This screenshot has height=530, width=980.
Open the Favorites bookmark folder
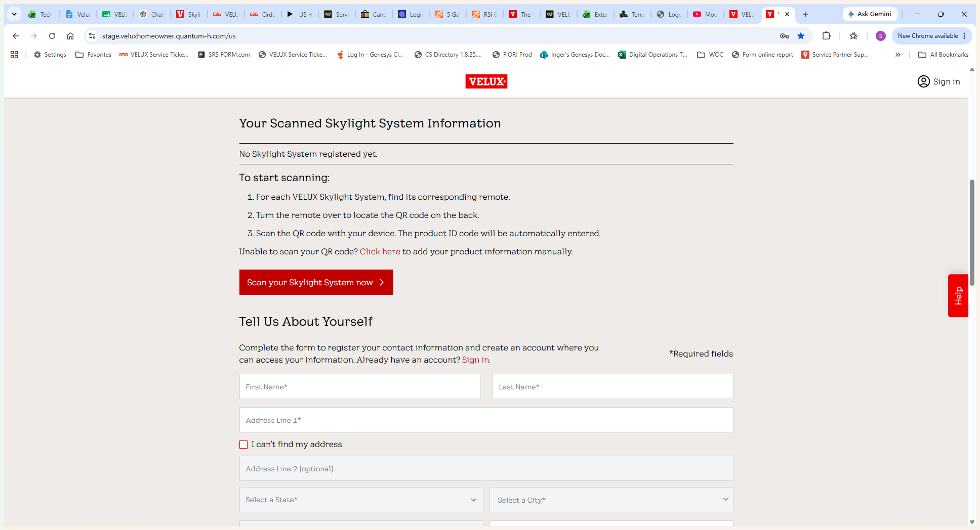click(x=94, y=55)
